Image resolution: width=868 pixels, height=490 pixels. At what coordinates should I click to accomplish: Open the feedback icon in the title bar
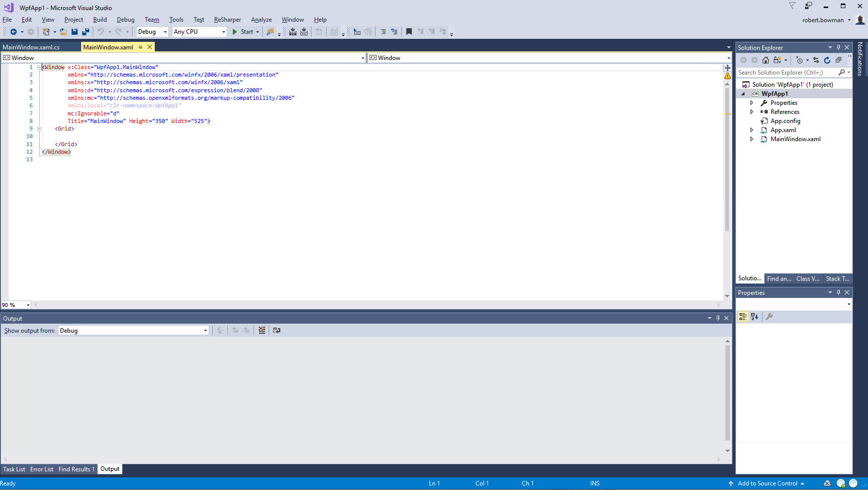(x=809, y=6)
